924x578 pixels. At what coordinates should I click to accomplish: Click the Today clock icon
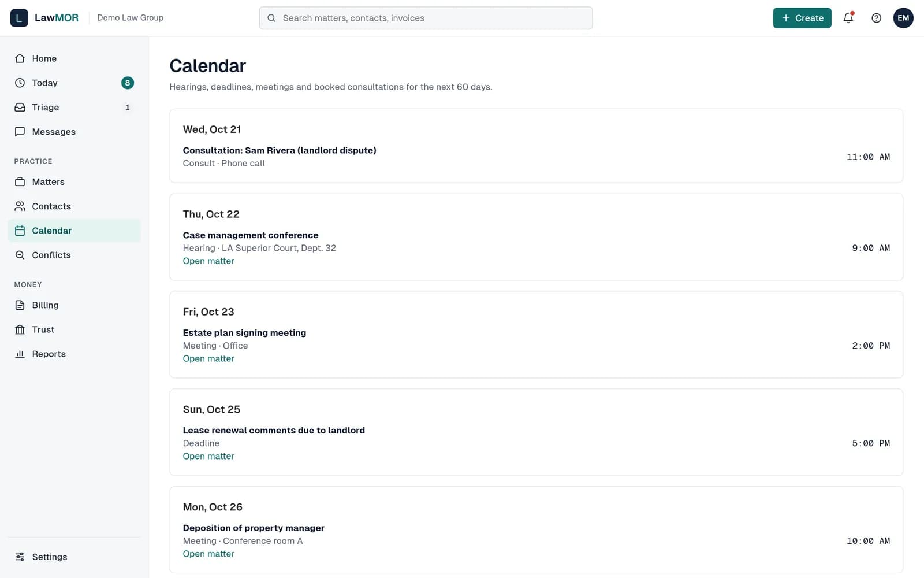coord(20,83)
